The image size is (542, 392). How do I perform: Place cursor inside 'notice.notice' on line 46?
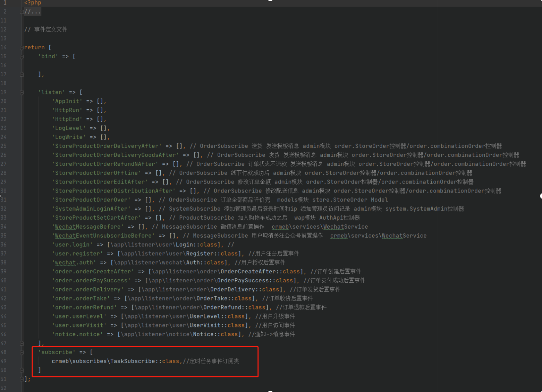(x=77, y=334)
